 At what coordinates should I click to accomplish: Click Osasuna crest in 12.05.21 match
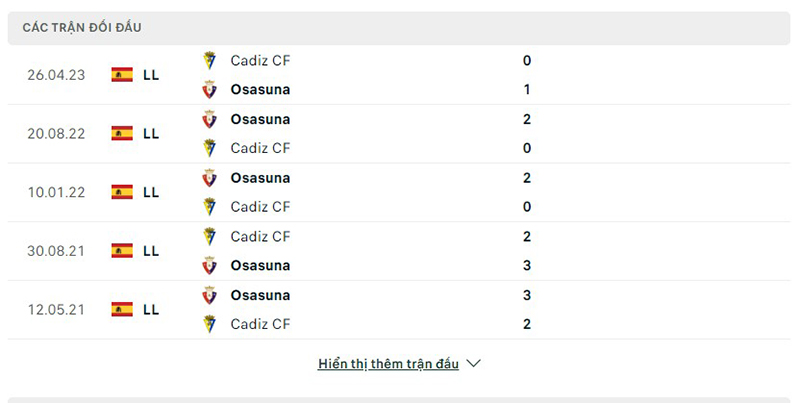coord(210,295)
